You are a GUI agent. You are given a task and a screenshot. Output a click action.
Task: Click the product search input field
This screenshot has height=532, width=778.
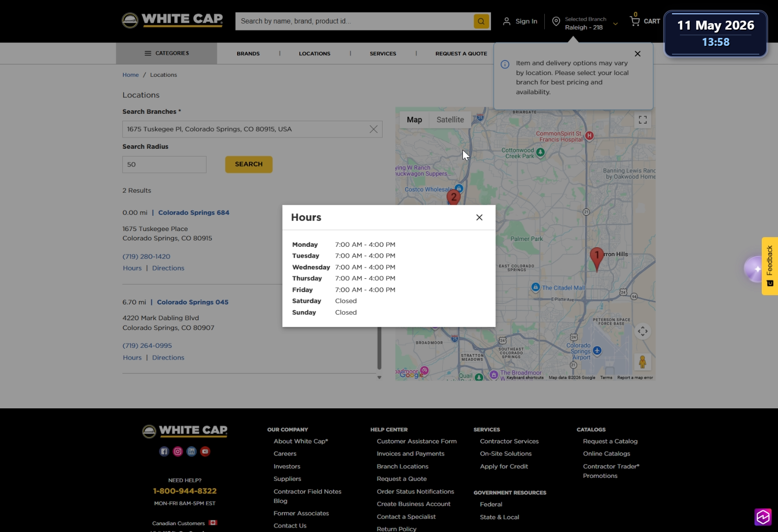point(354,21)
